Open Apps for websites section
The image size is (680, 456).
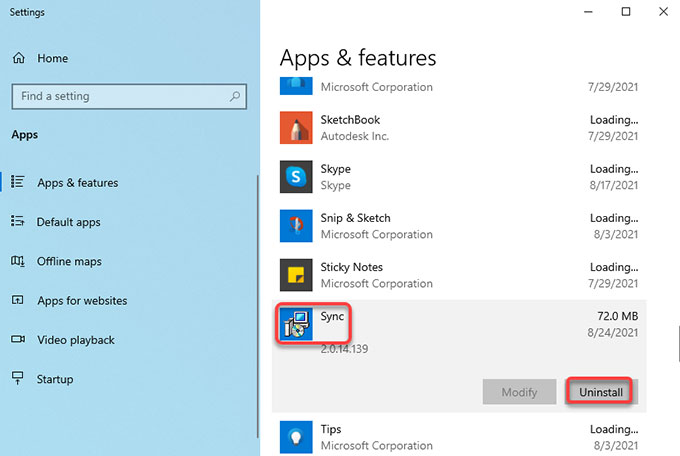82,301
